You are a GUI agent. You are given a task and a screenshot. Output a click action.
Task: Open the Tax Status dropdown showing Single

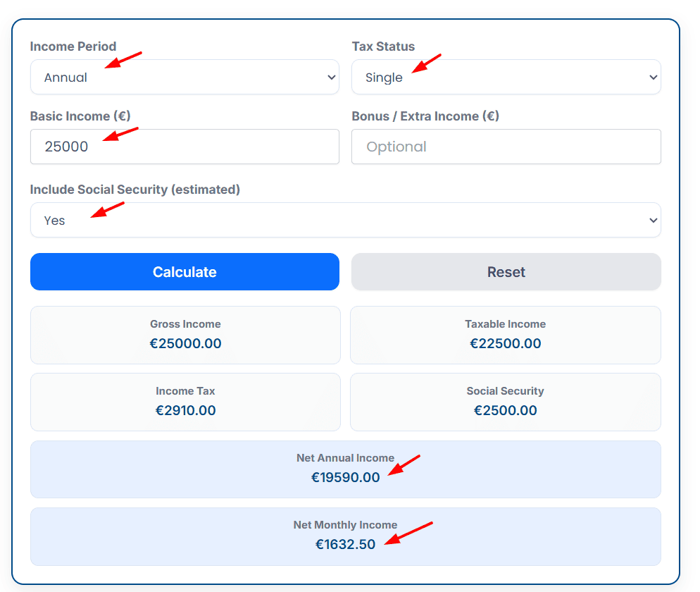click(506, 77)
